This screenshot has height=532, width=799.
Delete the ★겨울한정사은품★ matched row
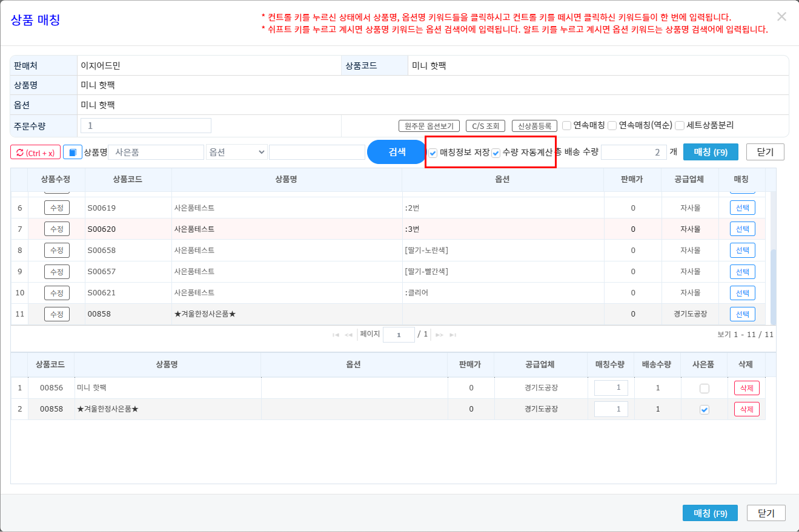point(746,409)
